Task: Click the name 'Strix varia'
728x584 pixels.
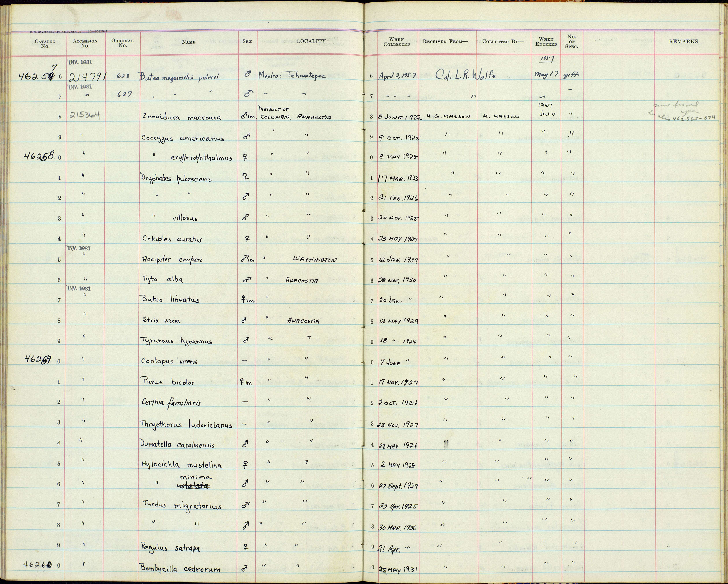Action: 161,320
